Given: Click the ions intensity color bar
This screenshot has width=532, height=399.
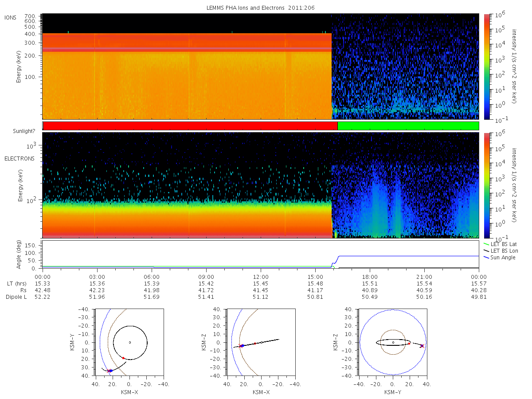Looking at the screenshot, I should click(x=487, y=66).
